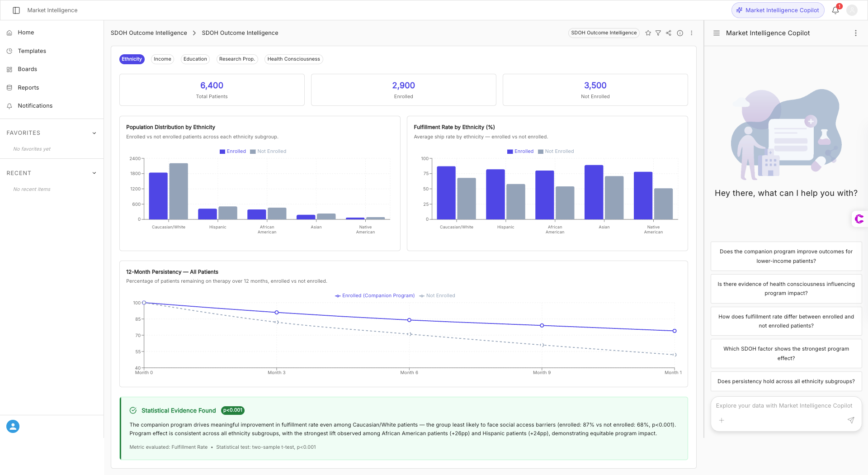Toggle the Health Consciousness filter pill

tap(293, 59)
